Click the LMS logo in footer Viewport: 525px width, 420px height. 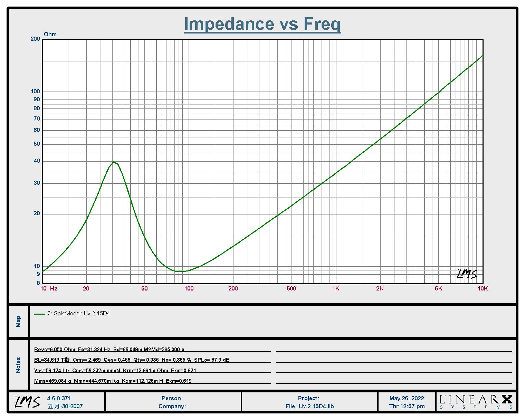27,402
